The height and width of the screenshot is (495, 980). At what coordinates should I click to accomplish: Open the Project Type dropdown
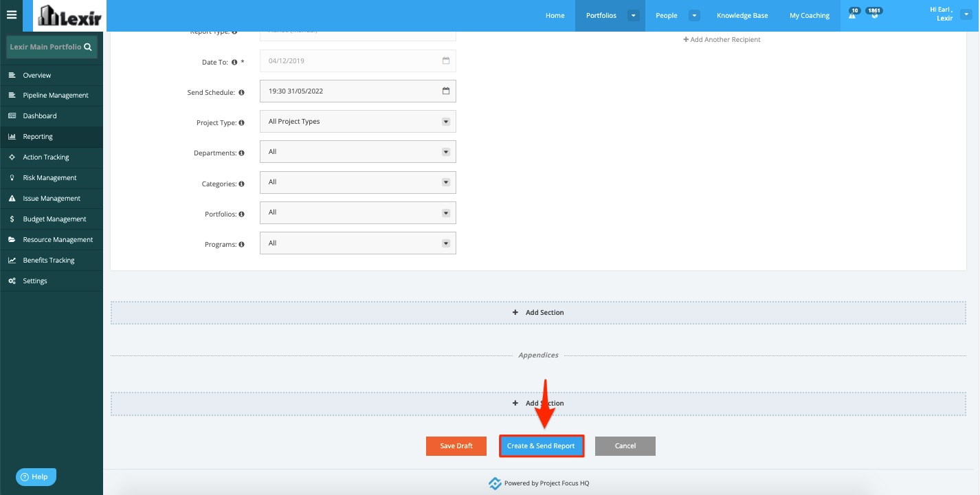pyautogui.click(x=358, y=122)
